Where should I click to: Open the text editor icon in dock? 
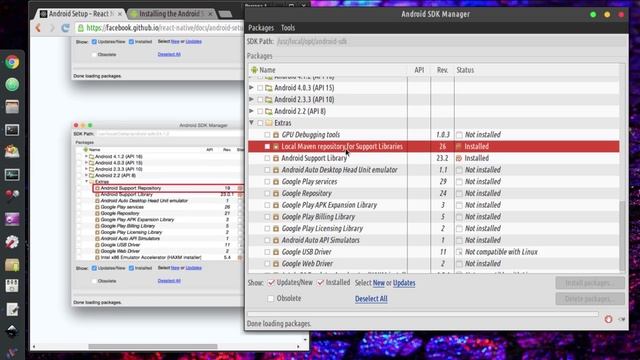pyautogui.click(x=12, y=310)
